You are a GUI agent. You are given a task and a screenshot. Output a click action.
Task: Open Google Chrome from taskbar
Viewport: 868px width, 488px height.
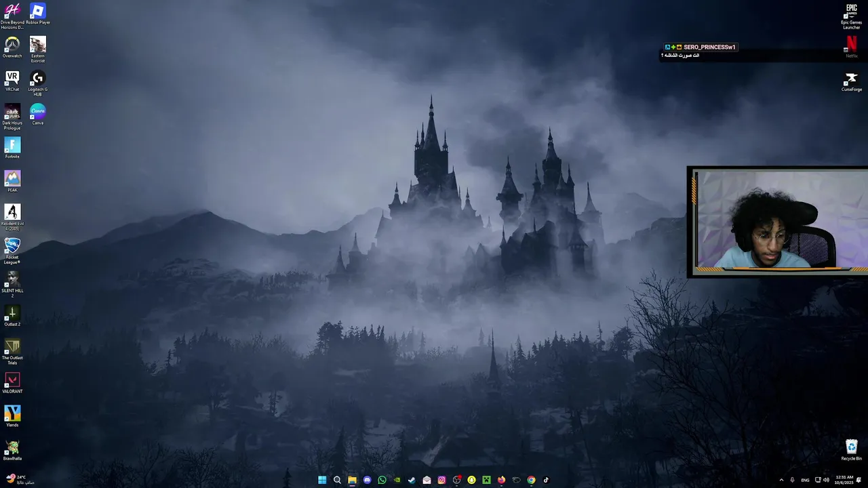[531, 480]
